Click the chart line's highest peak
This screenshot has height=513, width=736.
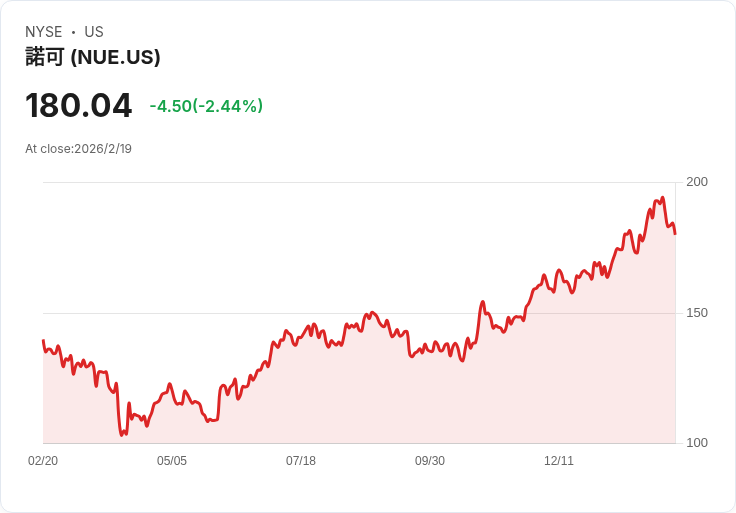(x=662, y=198)
